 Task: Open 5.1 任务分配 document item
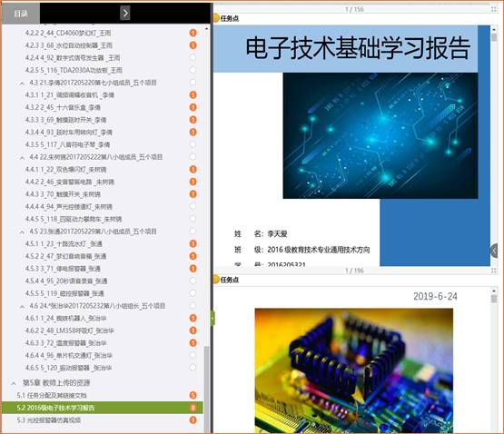tap(52, 395)
